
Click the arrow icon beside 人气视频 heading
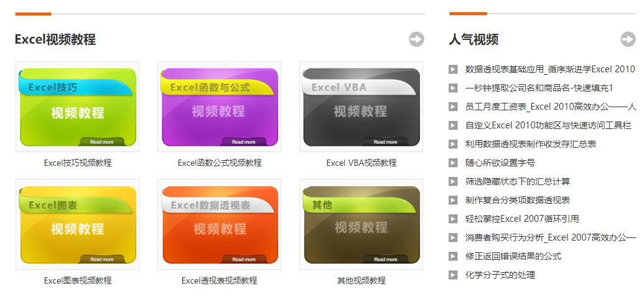coord(628,39)
